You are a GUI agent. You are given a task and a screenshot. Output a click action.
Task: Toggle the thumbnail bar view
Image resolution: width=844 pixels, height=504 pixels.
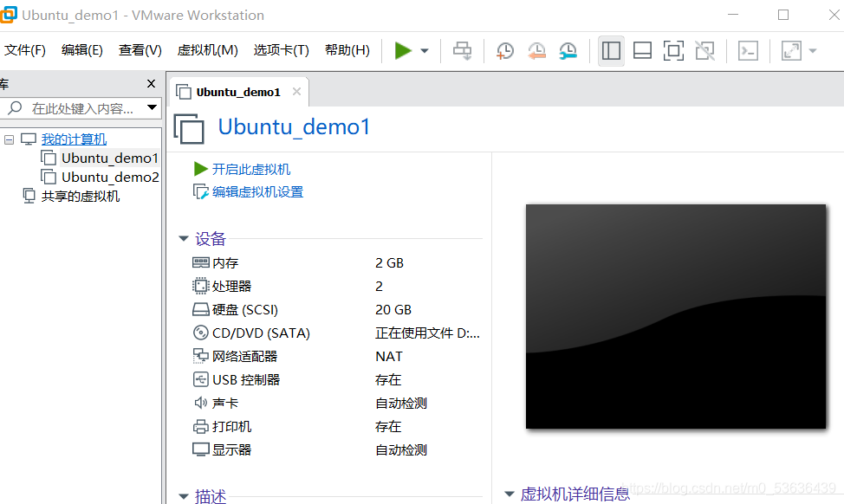click(x=642, y=50)
